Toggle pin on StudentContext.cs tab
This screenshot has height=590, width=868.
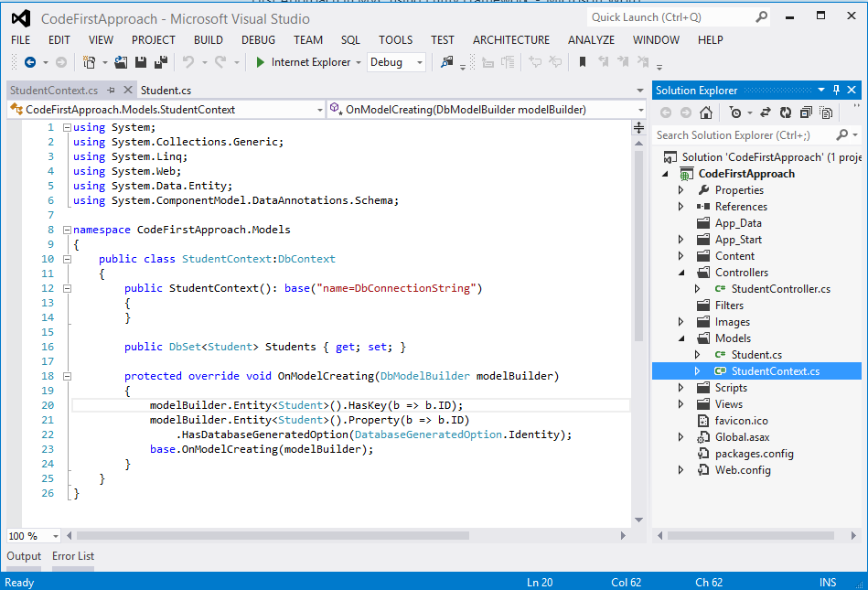tap(112, 91)
